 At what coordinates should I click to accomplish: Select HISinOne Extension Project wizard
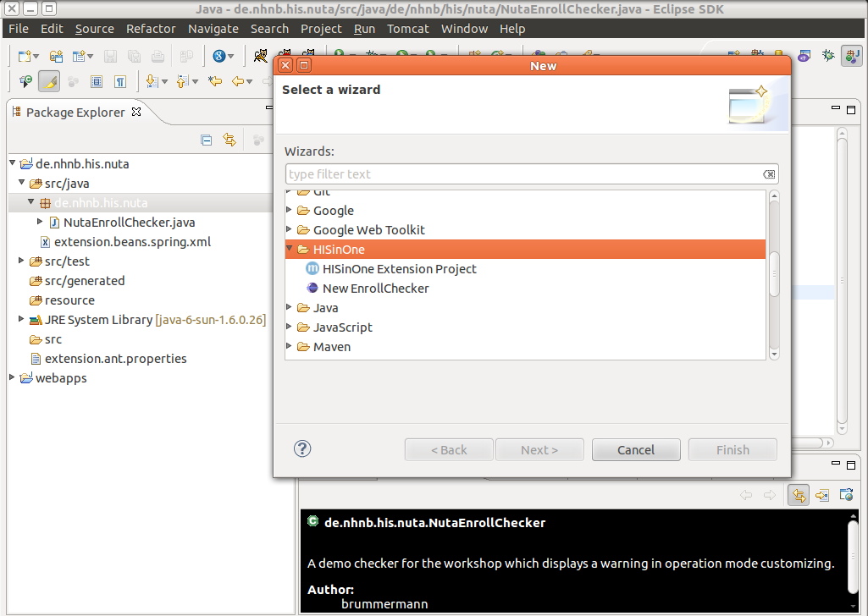pos(399,269)
